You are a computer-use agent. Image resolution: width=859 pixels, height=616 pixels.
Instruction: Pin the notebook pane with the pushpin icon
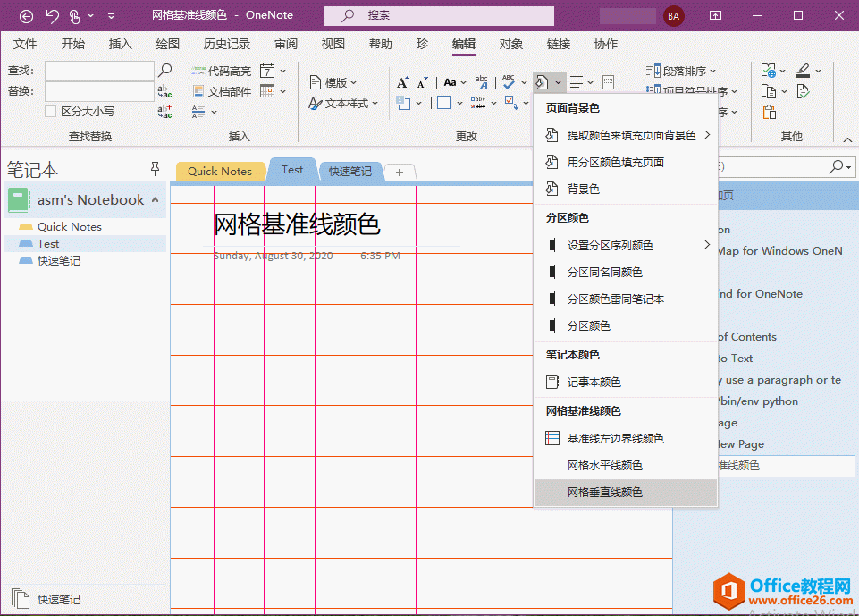point(156,169)
